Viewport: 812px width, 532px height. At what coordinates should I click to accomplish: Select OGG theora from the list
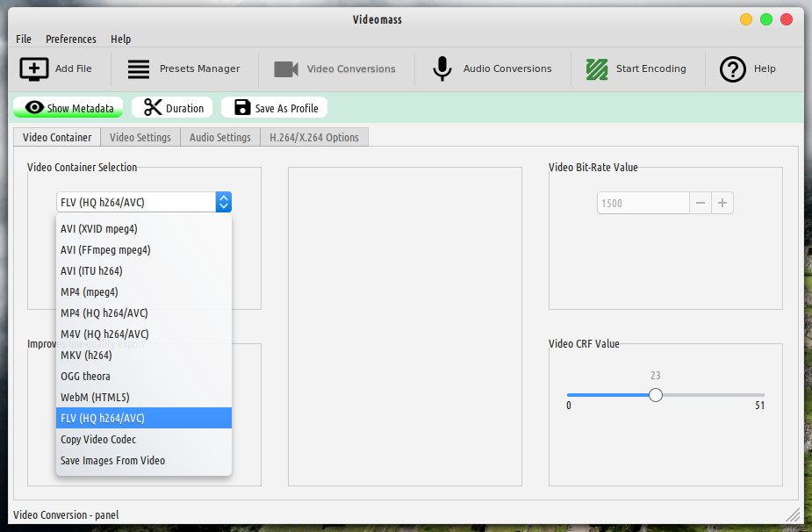(144, 376)
